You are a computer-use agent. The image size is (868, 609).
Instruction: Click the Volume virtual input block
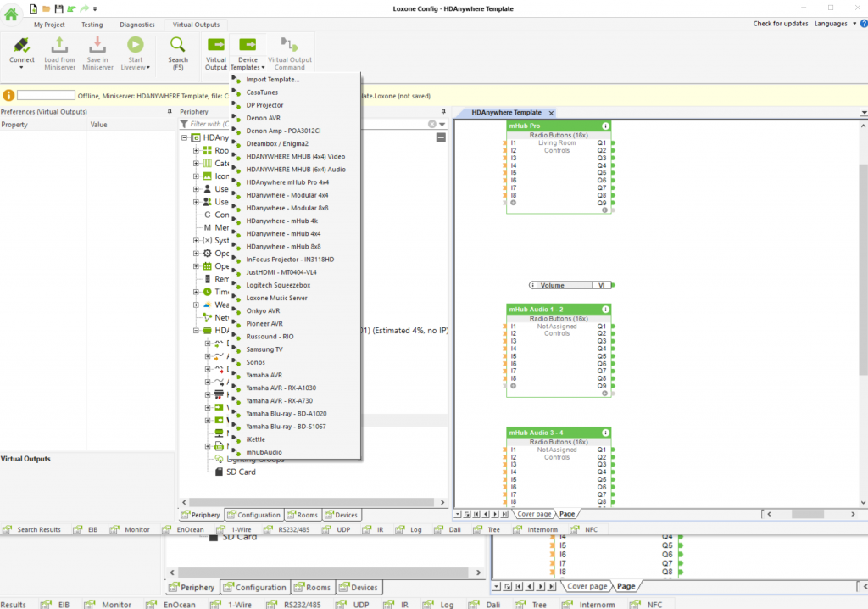pyautogui.click(x=570, y=285)
